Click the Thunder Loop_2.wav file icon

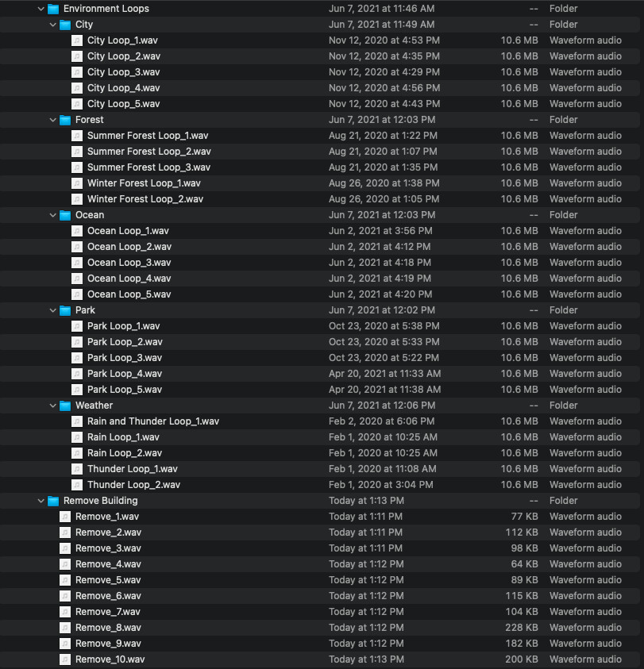pos(77,485)
